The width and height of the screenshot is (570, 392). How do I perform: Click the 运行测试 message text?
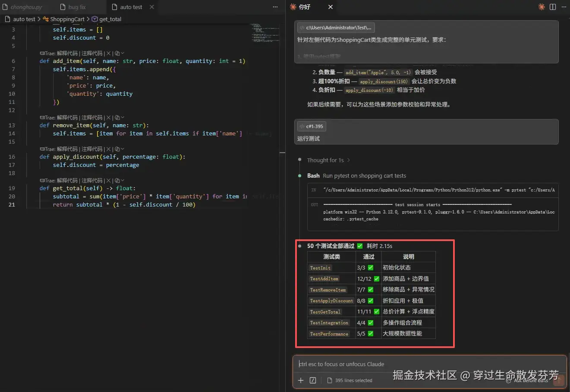pos(309,138)
